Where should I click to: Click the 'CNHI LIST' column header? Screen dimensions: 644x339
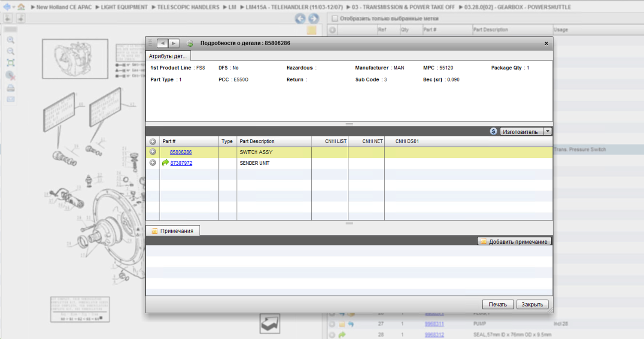point(330,141)
